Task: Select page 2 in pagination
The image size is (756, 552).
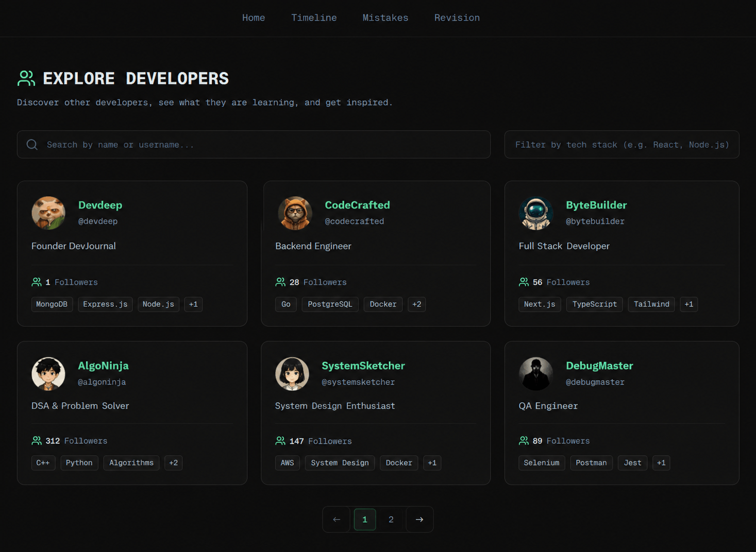Action: (x=391, y=520)
